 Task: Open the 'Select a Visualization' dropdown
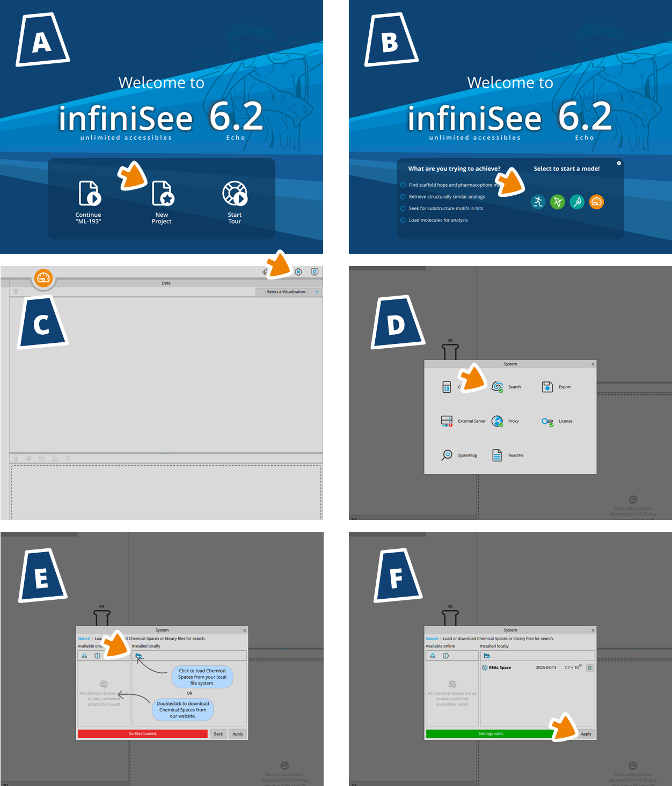coord(288,292)
